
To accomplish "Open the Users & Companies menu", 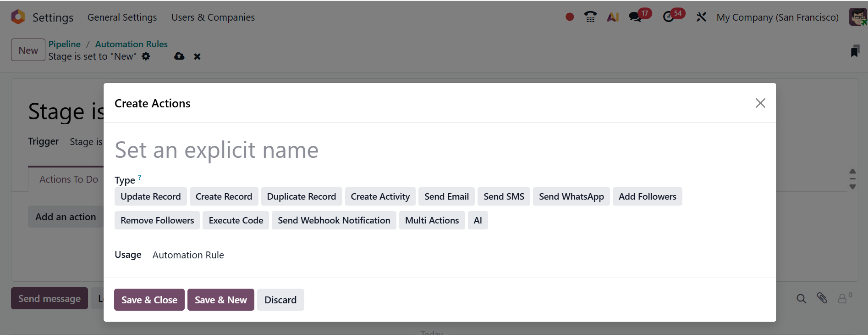I will pyautogui.click(x=213, y=17).
